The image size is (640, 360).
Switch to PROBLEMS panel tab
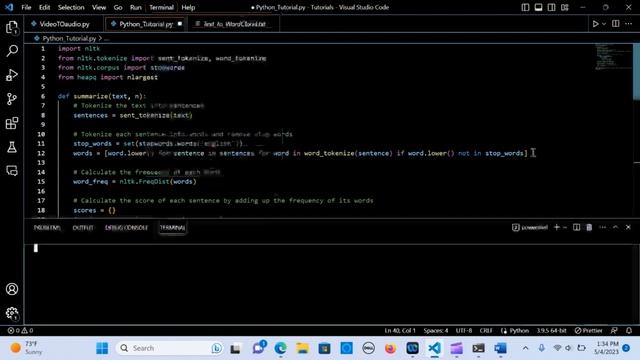point(47,228)
